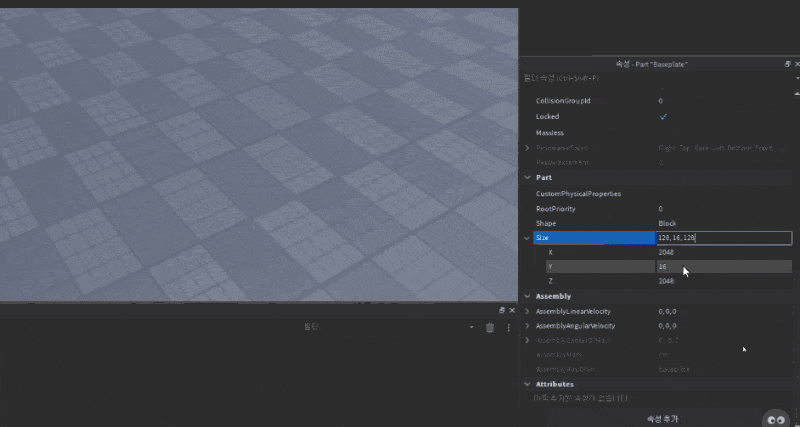This screenshot has width=800, height=427.
Task: Select the Shape value Block
Action: click(x=667, y=223)
